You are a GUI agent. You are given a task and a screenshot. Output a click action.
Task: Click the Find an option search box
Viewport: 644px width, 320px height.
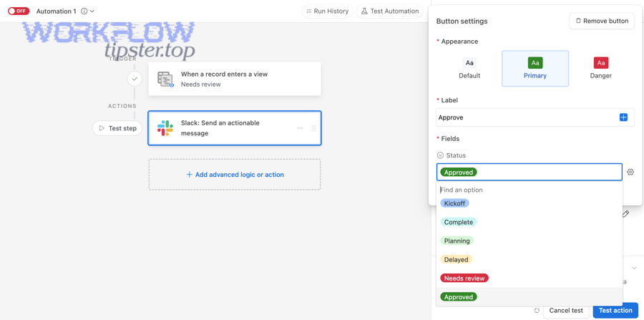pyautogui.click(x=530, y=190)
